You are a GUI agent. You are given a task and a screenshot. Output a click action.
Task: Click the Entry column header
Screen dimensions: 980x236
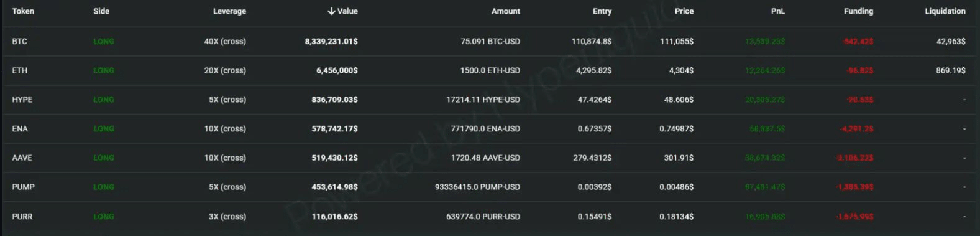pos(602,11)
